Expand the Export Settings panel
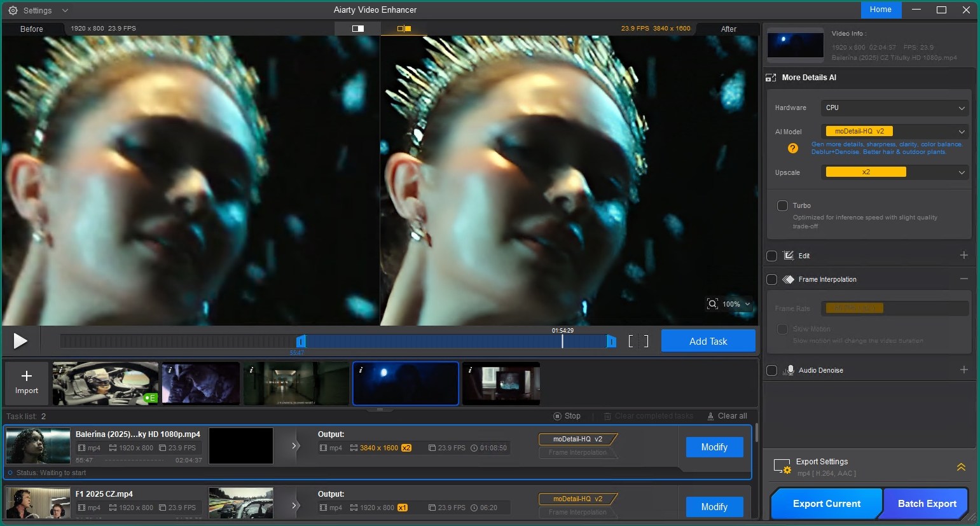This screenshot has width=980, height=526. (961, 467)
